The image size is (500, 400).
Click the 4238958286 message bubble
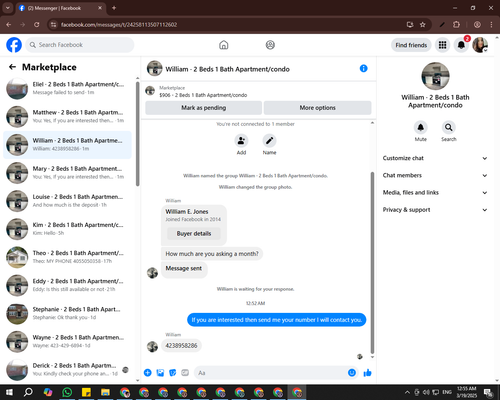click(181, 346)
